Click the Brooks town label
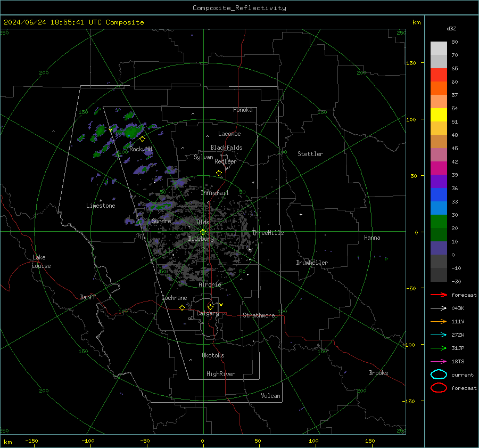Screen dimensions: 479x448 tap(378, 373)
